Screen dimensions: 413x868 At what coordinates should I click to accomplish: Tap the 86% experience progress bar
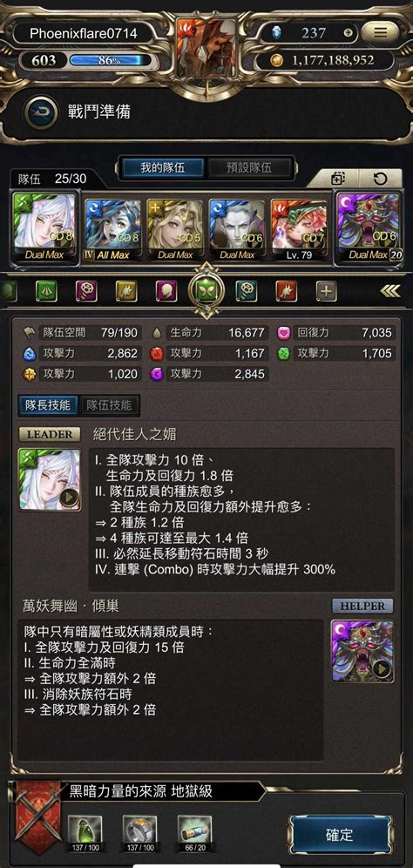(x=110, y=60)
